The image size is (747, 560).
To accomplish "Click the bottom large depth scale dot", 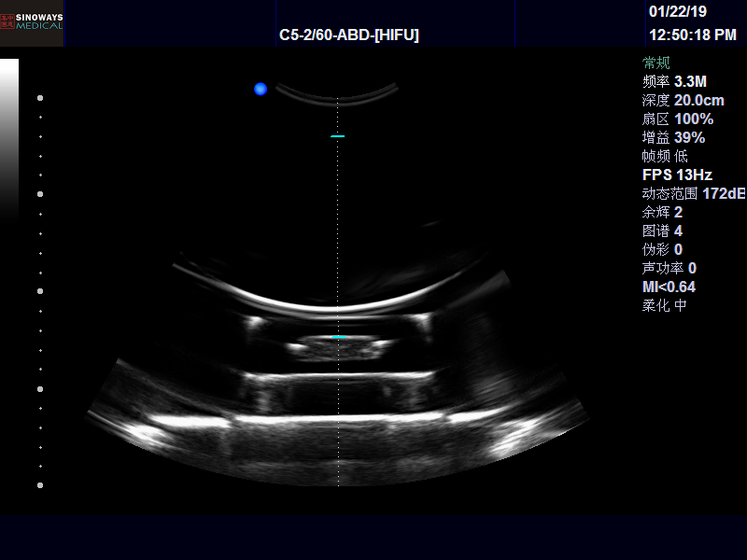I will point(40,485).
